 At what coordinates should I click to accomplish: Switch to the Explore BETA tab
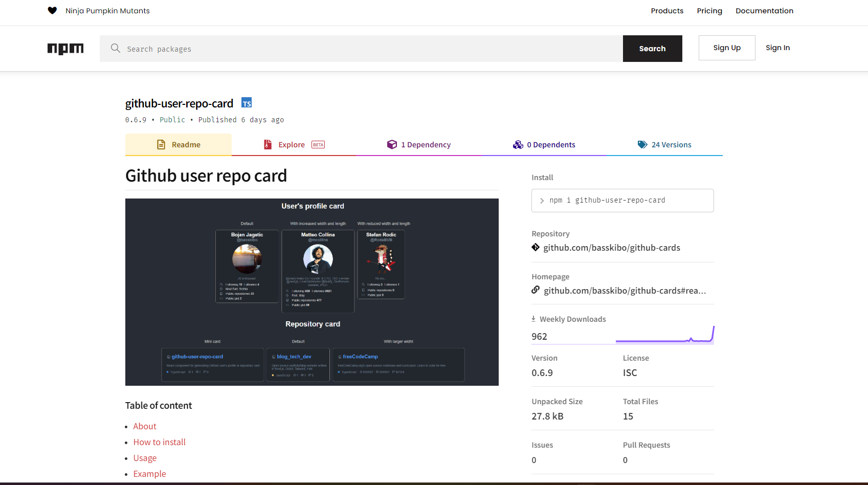pos(294,145)
